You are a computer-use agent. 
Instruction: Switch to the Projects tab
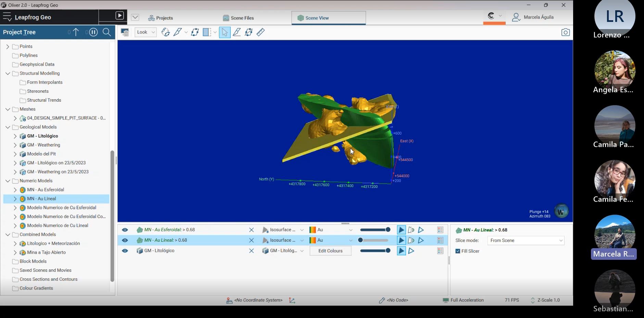161,18
